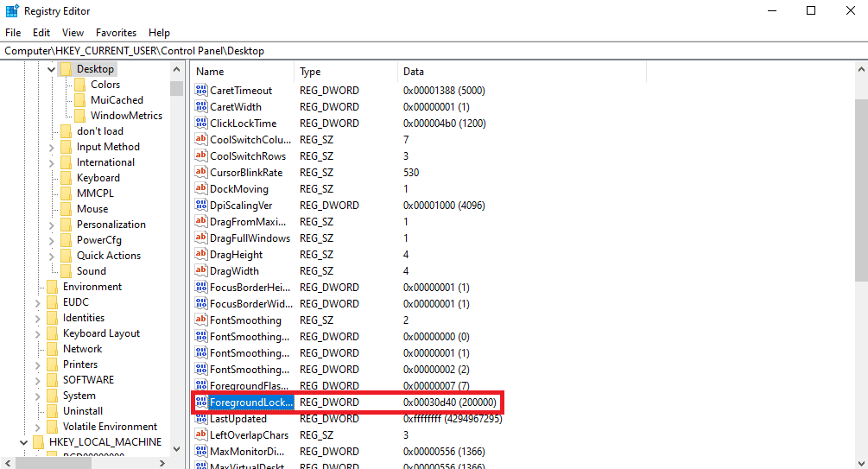Click the FontSmoothing string value icon
This screenshot has width=868, height=469.
[x=201, y=320]
